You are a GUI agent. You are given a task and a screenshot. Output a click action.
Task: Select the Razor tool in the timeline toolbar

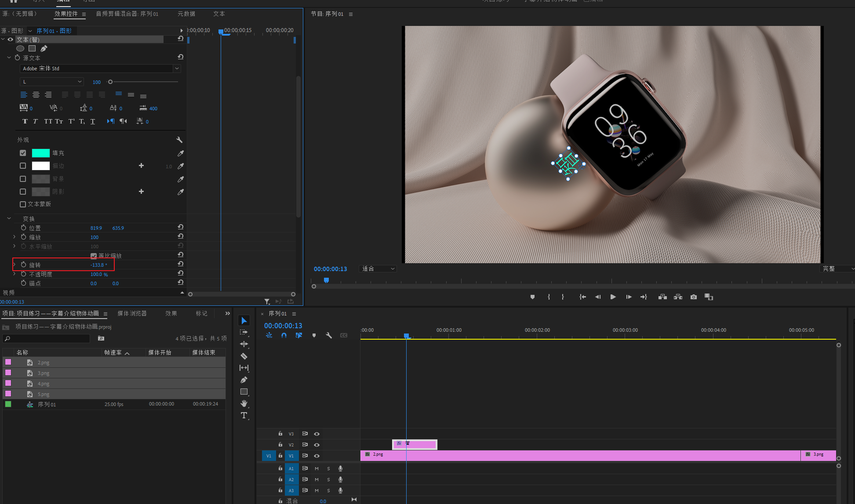[x=244, y=356]
